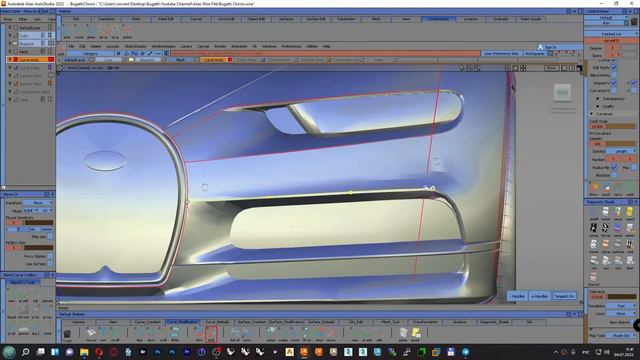Open the Curves palette tab
The height and width of the screenshot is (360, 640).
click(196, 19)
